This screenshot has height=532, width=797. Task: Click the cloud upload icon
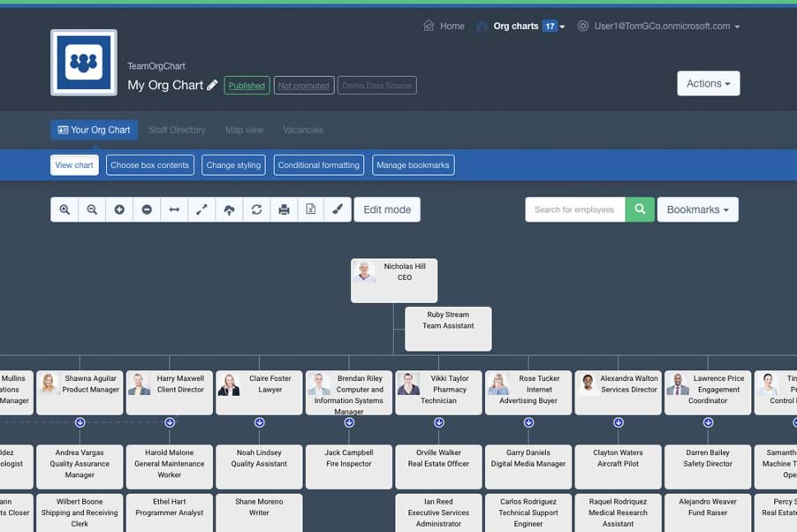point(229,209)
